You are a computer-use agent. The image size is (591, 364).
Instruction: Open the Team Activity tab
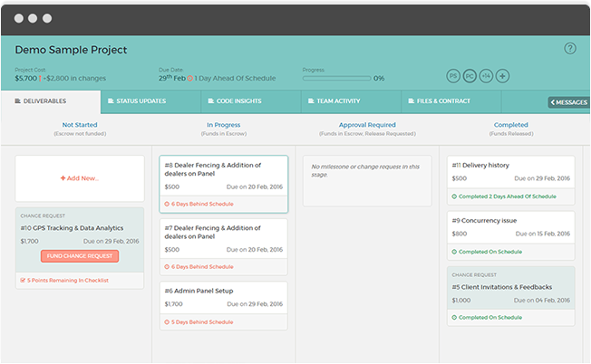352,101
